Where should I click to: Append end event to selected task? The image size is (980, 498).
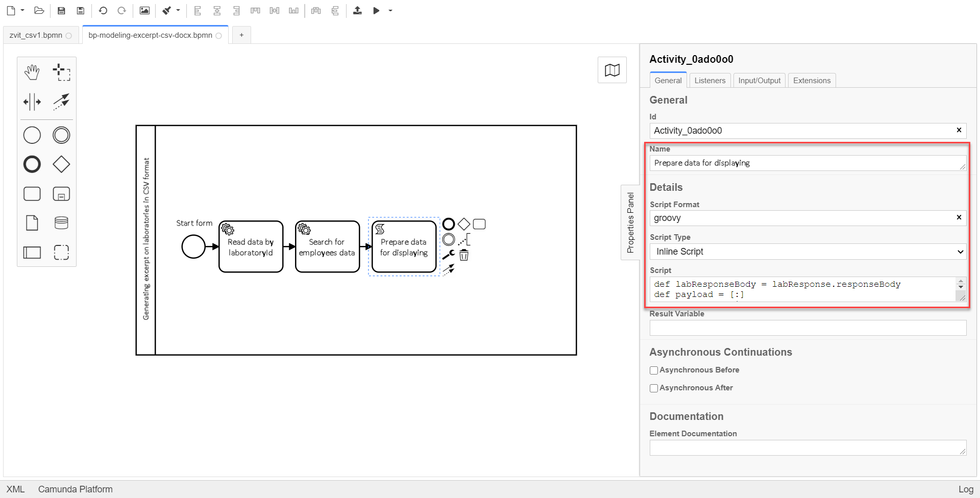[448, 224]
